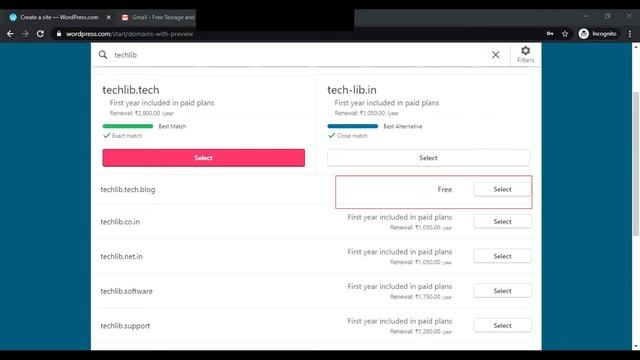Bookmark this page with star icon

tap(565, 34)
